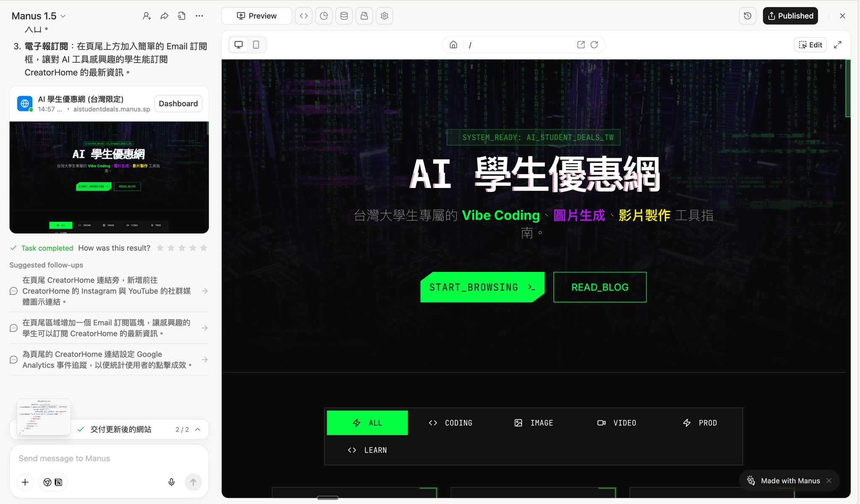Click the Send message input field
Screen dimensions: 860x504
[x=109, y=459]
